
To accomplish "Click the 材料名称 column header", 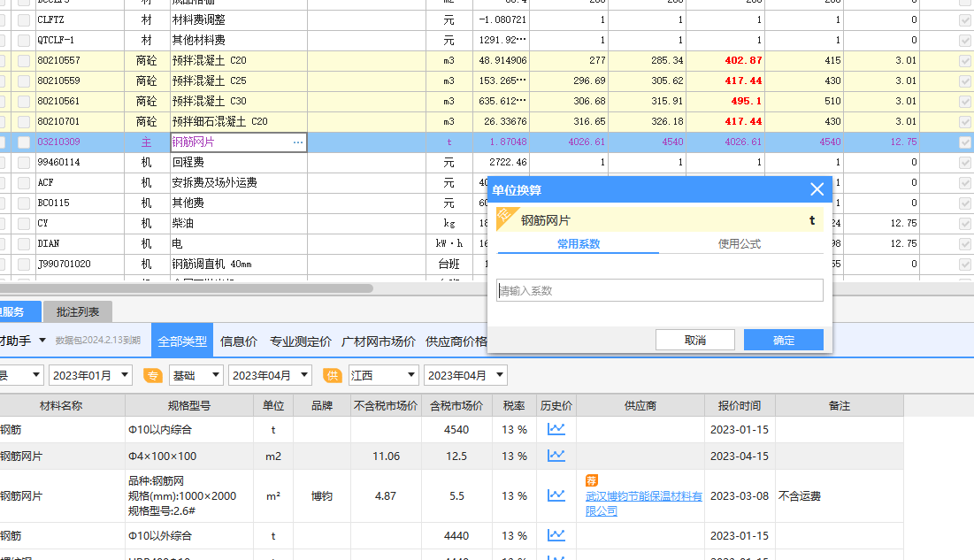I will point(61,405).
